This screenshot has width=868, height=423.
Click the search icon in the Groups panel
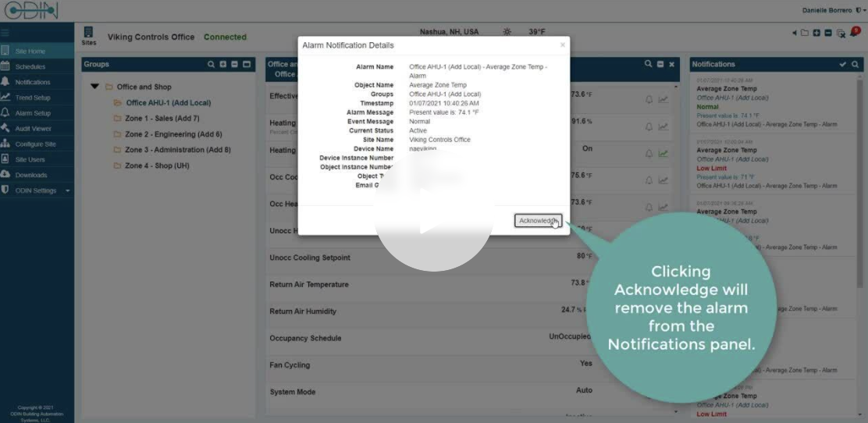click(x=211, y=64)
